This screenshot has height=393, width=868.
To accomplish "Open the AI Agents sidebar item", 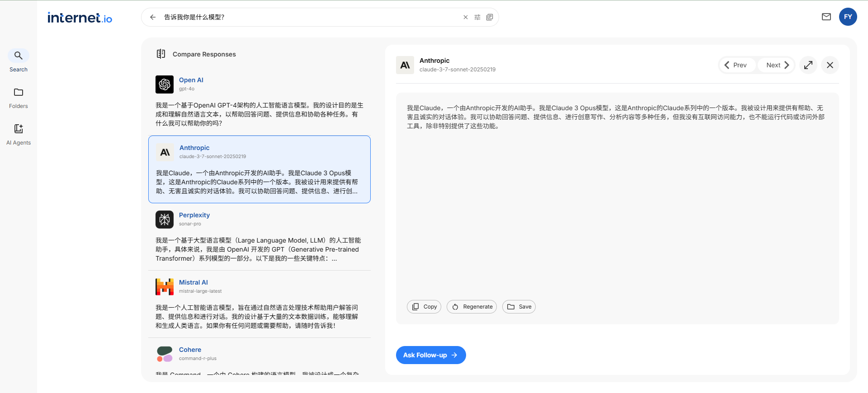I will pos(19,135).
